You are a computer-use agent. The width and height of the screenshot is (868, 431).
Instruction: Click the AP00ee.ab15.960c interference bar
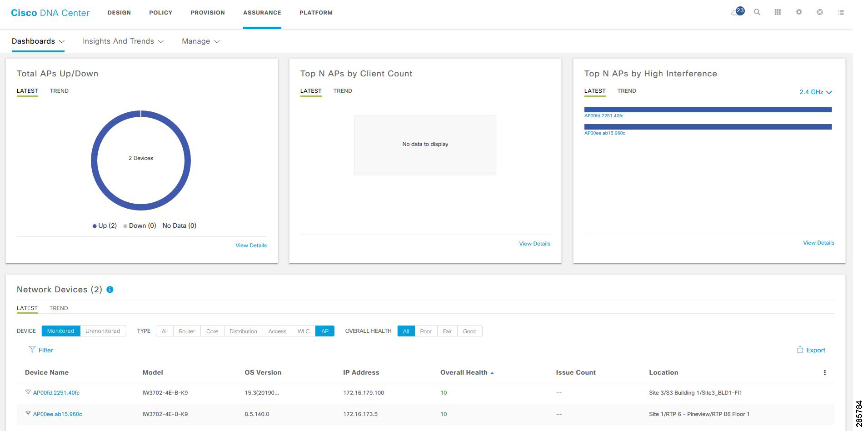708,127
